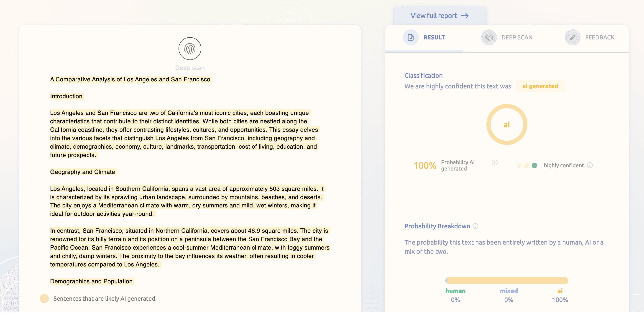644x315 pixels.
Task: Click the ai generated classification badge
Action: [540, 86]
